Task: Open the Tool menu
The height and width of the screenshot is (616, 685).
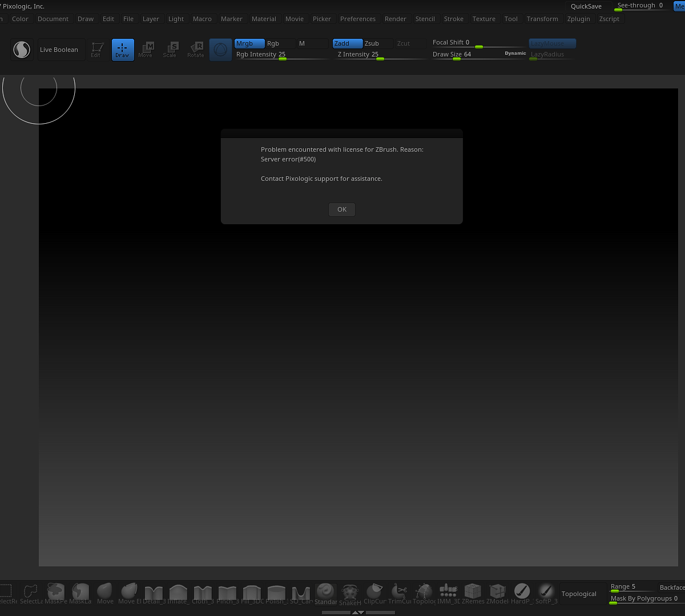Action: point(511,19)
